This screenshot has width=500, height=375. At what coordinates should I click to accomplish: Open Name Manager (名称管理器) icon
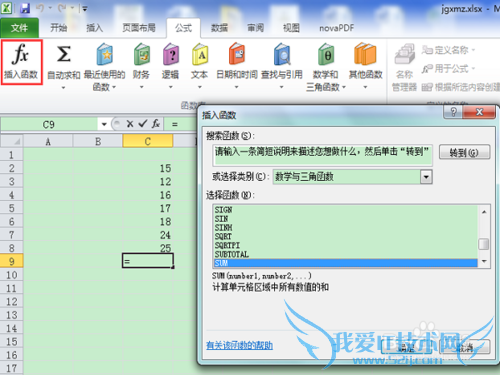click(x=404, y=54)
